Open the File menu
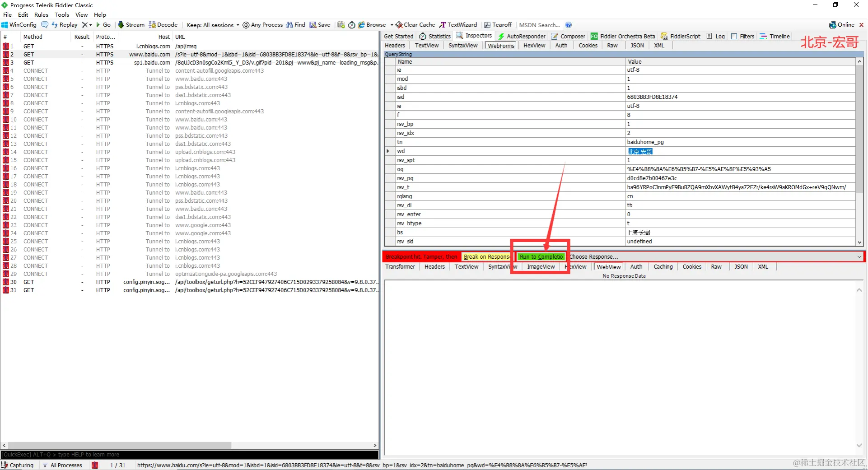Image resolution: width=868 pixels, height=470 pixels. 7,14
